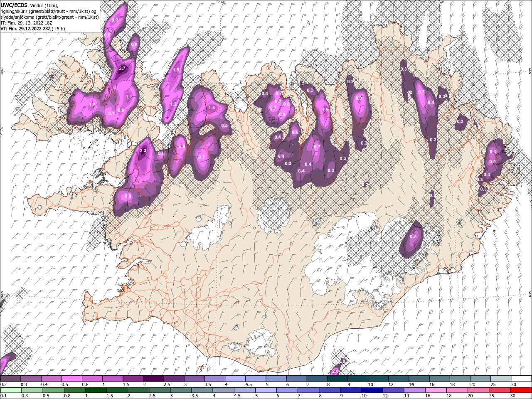Click the '0.2' label in the snow legend
This screenshot has height=399, width=532.
pos(3,384)
